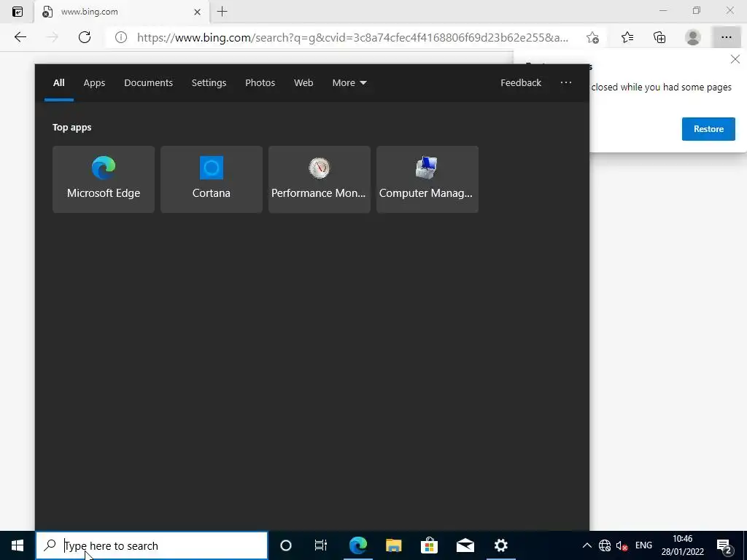Dismiss the Restore pages popup
The width and height of the screenshot is (747, 560).
pyautogui.click(x=735, y=59)
